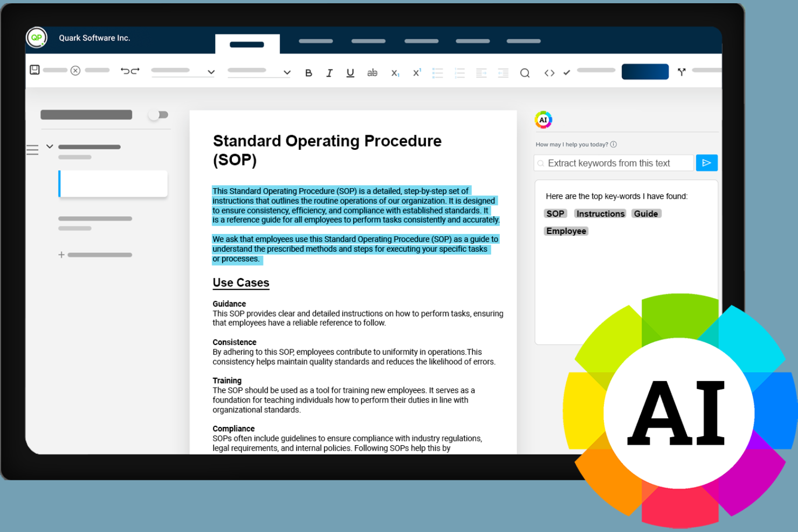This screenshot has width=798, height=532.
Task: Apply strikethrough formatting
Action: [x=372, y=73]
